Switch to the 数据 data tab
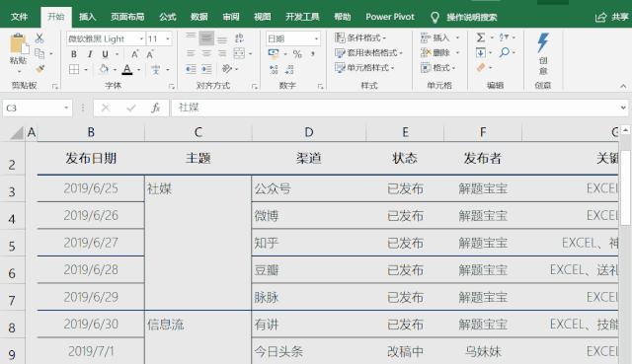This screenshot has height=364, width=632. click(x=199, y=17)
